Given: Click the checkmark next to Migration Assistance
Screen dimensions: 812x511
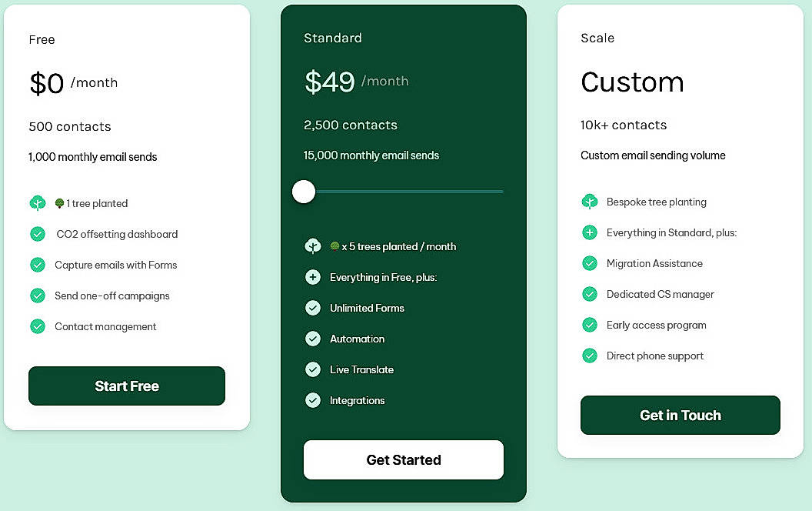Looking at the screenshot, I should 589,263.
